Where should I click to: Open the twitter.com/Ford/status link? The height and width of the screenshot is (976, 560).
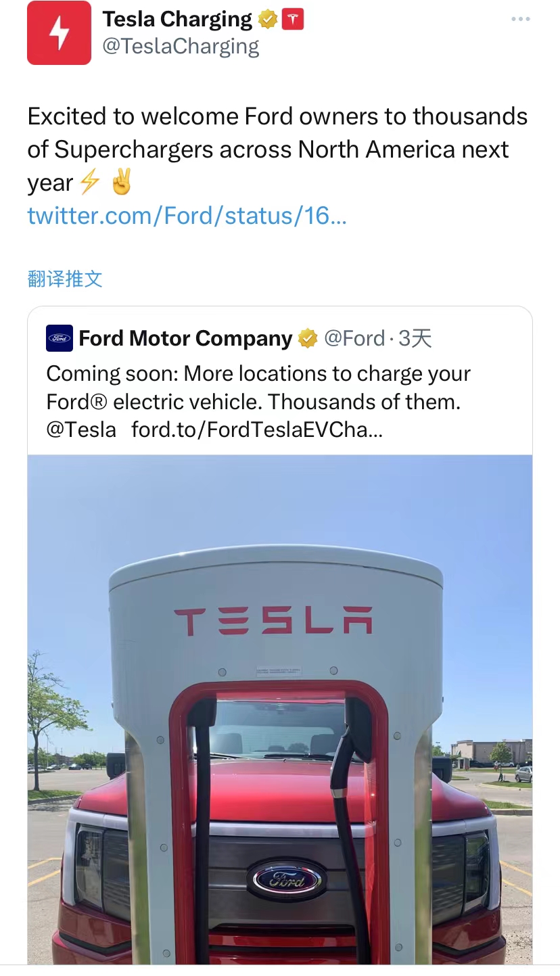187,216
